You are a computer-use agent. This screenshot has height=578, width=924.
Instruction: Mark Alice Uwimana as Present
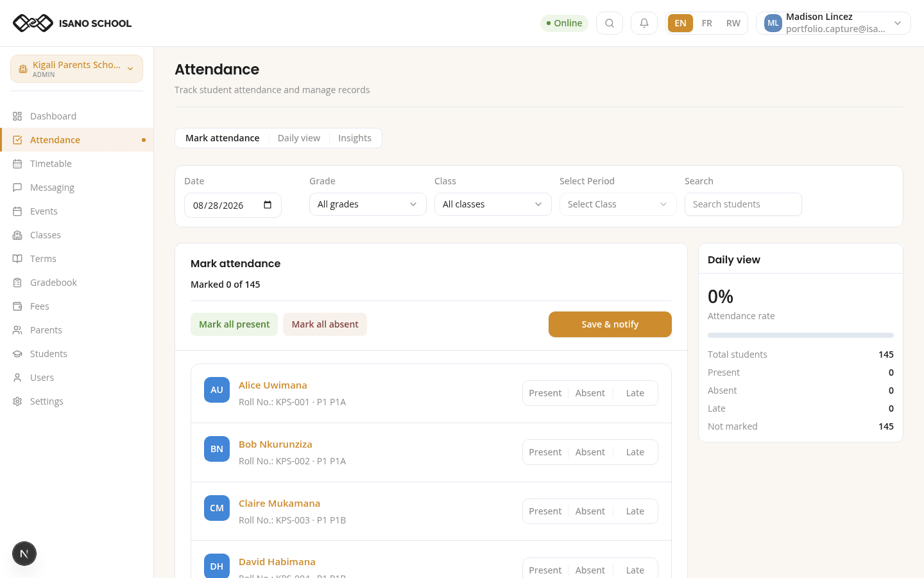pyautogui.click(x=545, y=393)
